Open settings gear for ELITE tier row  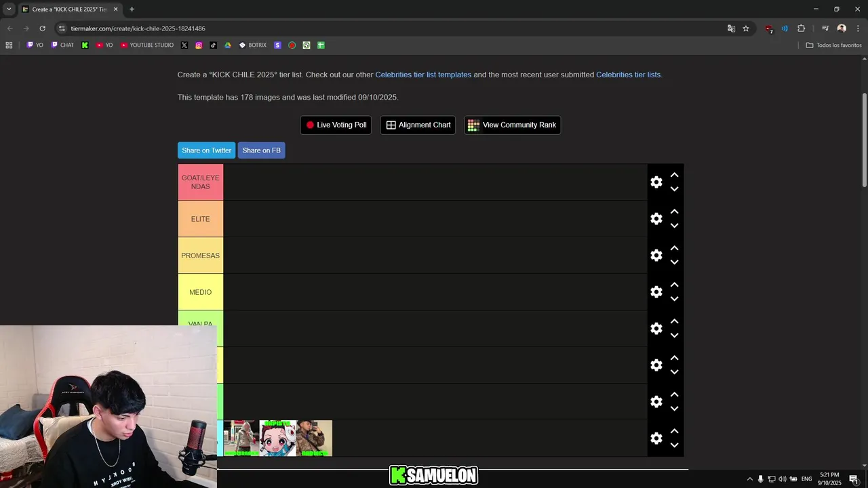click(656, 219)
